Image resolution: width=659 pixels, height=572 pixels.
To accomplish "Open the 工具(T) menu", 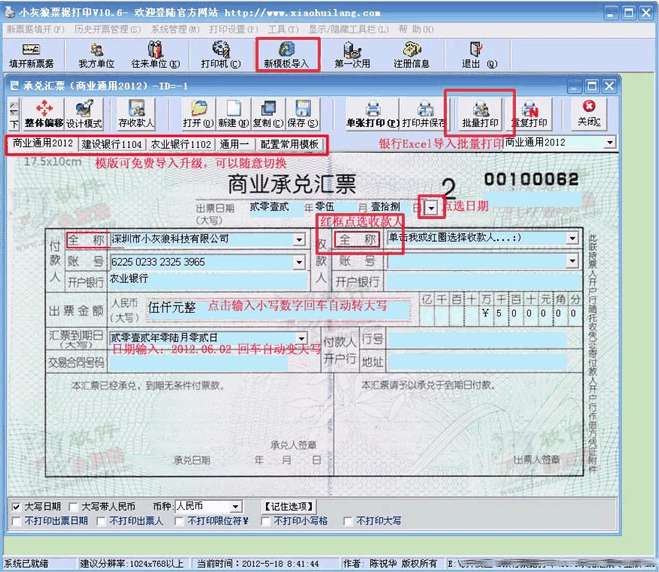I will click(283, 29).
